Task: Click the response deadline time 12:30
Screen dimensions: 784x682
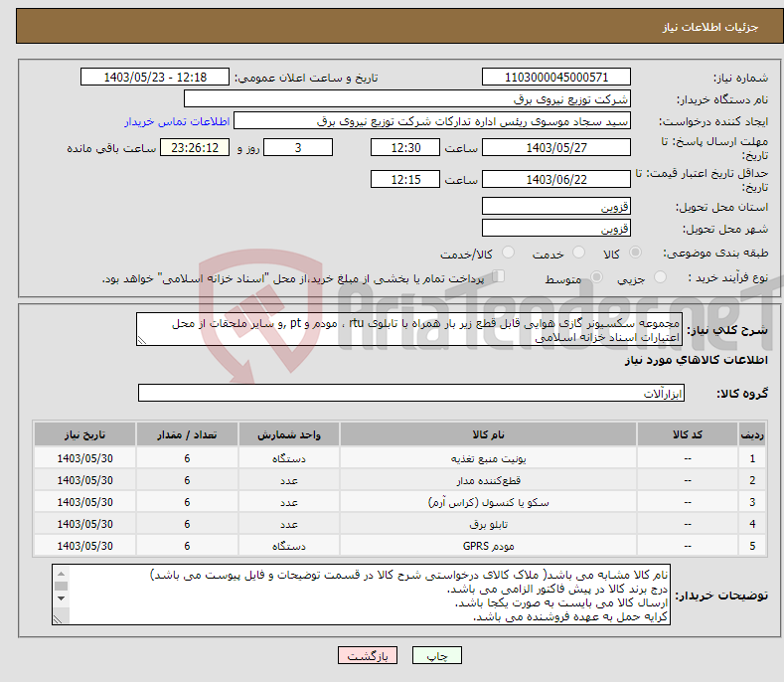Action: pos(405,147)
